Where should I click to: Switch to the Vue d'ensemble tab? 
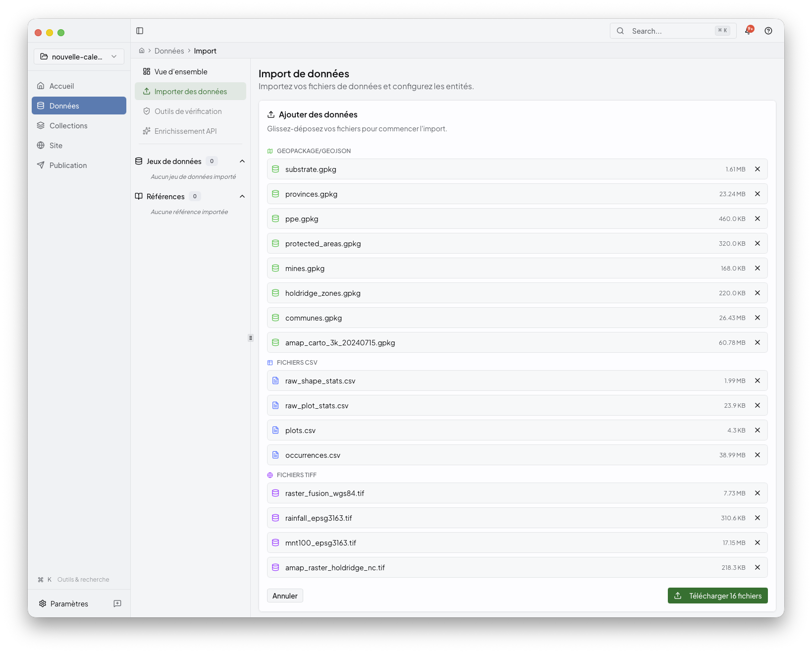click(181, 71)
